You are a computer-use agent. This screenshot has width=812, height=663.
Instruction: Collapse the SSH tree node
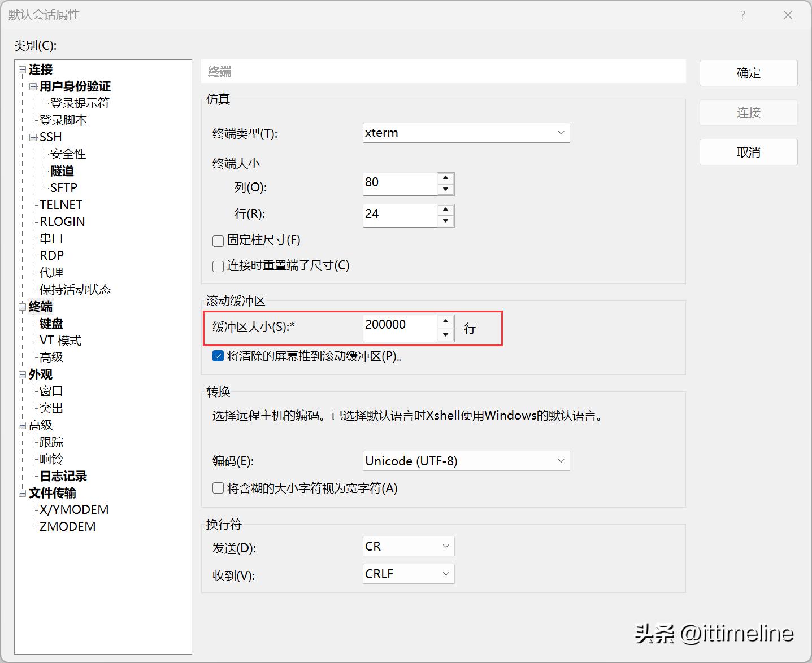click(x=33, y=137)
